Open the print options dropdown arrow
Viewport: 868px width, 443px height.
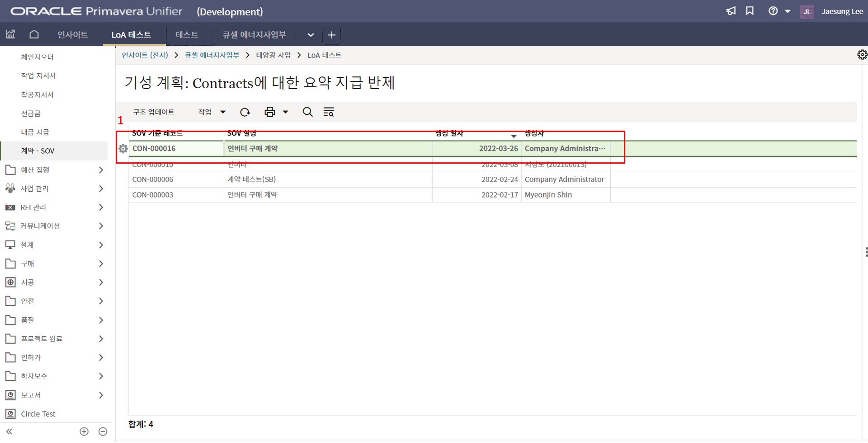[286, 112]
